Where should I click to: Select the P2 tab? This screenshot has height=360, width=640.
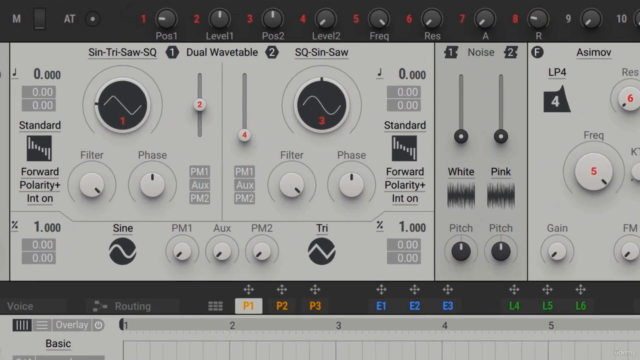coord(282,306)
